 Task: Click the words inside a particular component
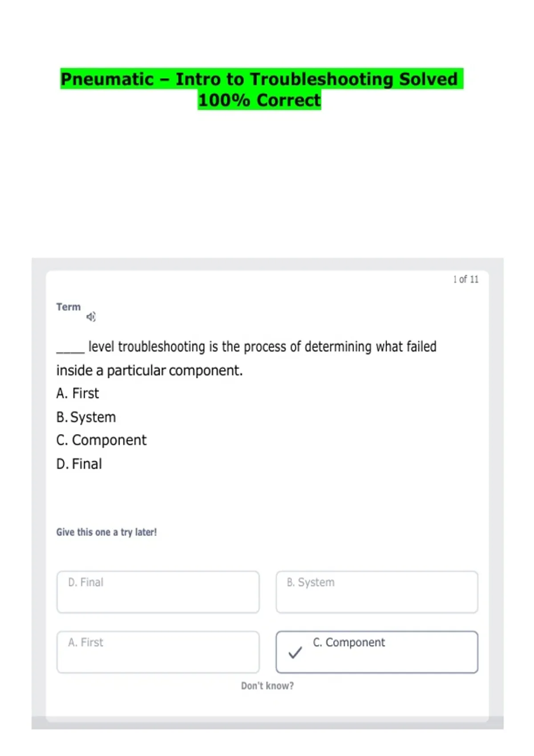tap(150, 370)
